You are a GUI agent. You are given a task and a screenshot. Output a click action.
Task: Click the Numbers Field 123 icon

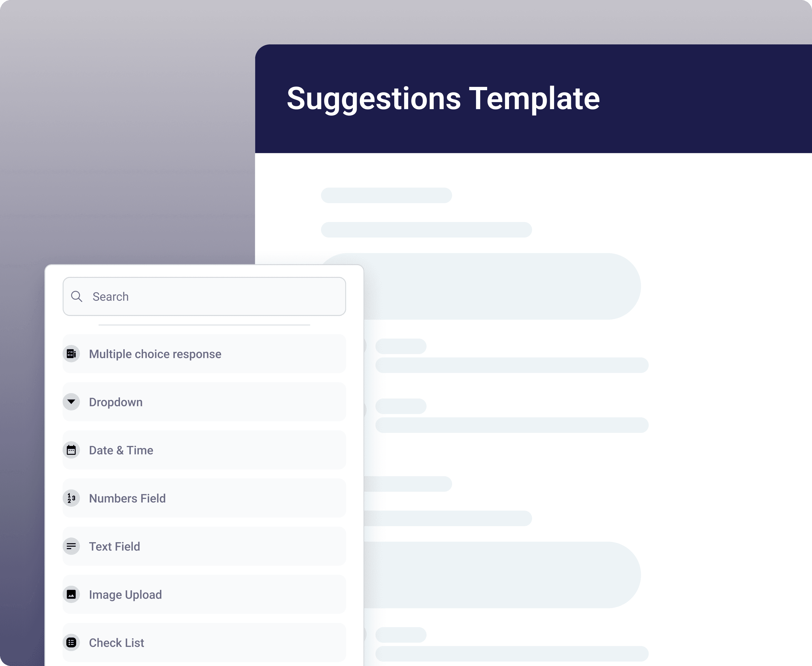(71, 498)
